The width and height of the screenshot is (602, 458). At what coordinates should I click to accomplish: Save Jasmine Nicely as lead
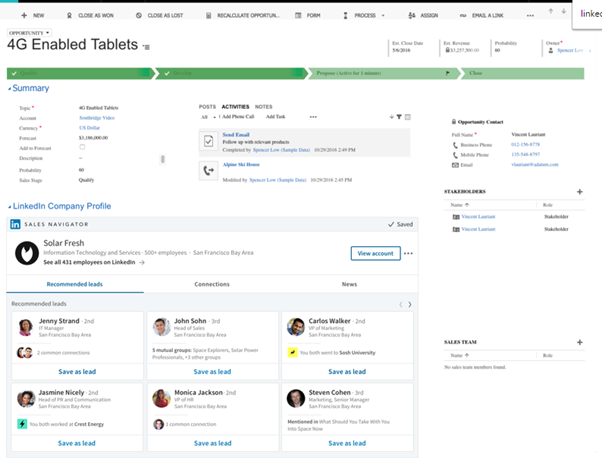tap(77, 443)
